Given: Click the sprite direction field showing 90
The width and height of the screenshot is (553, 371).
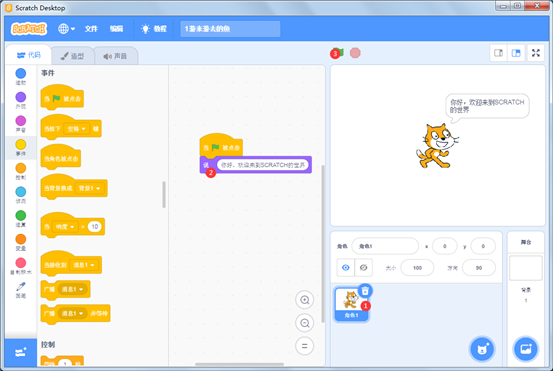Looking at the screenshot, I should point(479,268).
